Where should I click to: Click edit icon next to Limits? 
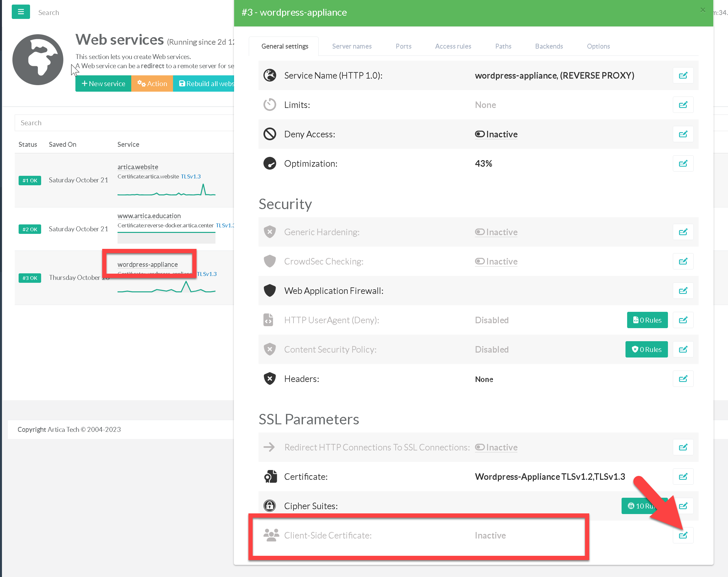[x=683, y=105]
